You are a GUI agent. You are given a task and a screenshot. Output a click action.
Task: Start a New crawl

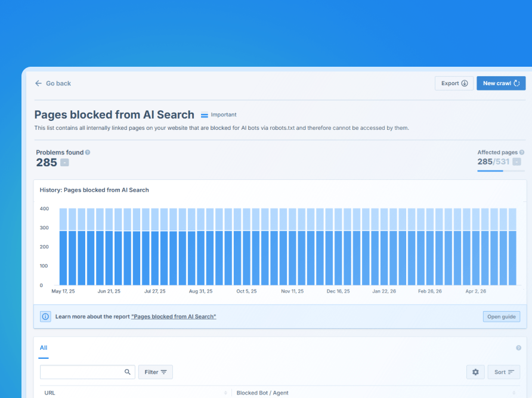click(x=501, y=83)
